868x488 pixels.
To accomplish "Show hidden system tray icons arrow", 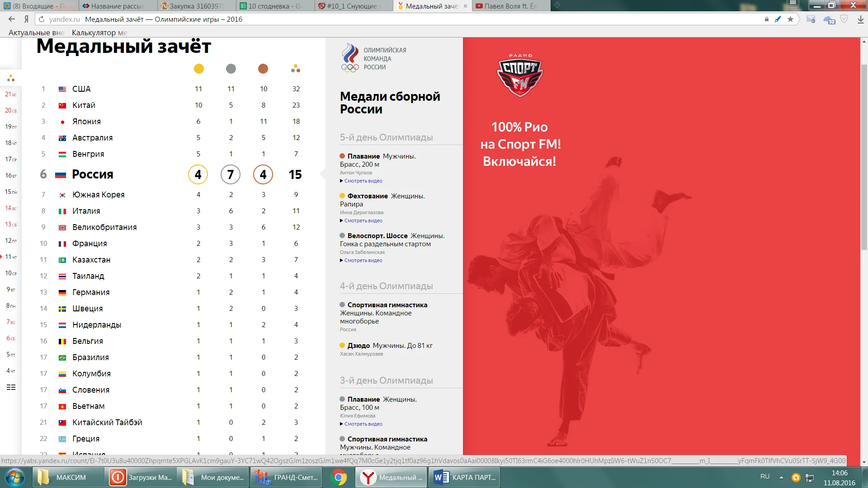I will [781, 477].
